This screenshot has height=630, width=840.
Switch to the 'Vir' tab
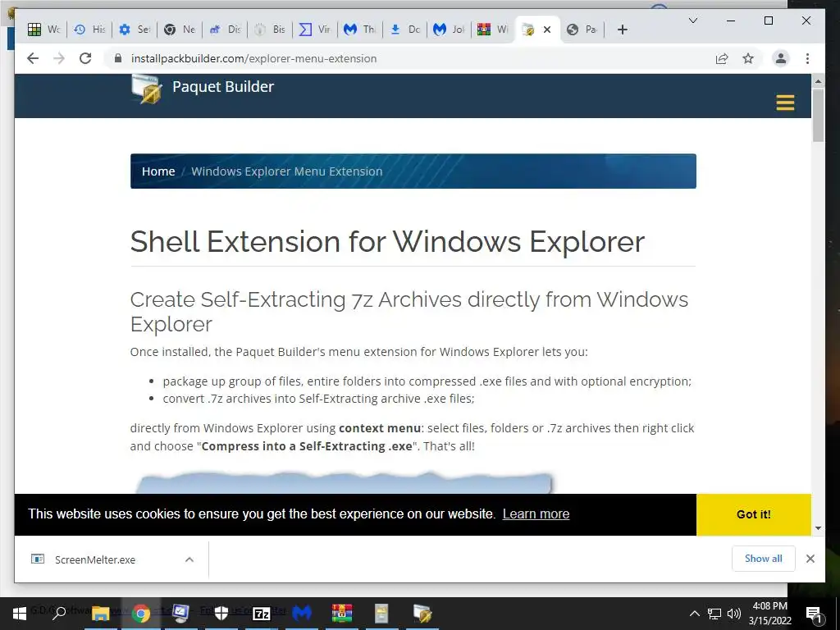(x=315, y=30)
